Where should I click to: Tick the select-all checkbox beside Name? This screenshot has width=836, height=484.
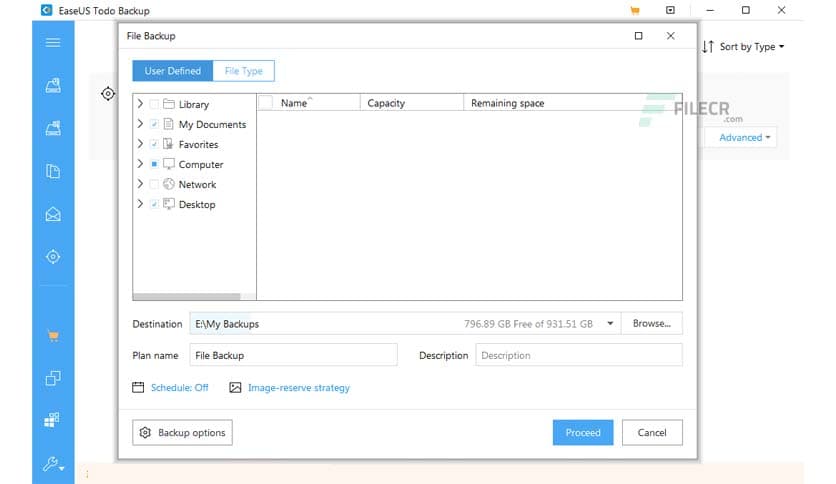tap(266, 103)
